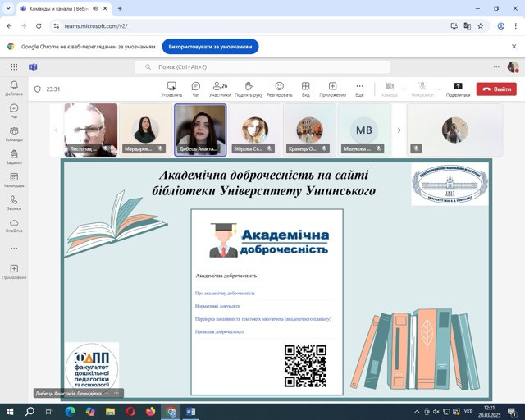Open the Еще more options menu
The width and height of the screenshot is (525, 420).
pyautogui.click(x=359, y=89)
